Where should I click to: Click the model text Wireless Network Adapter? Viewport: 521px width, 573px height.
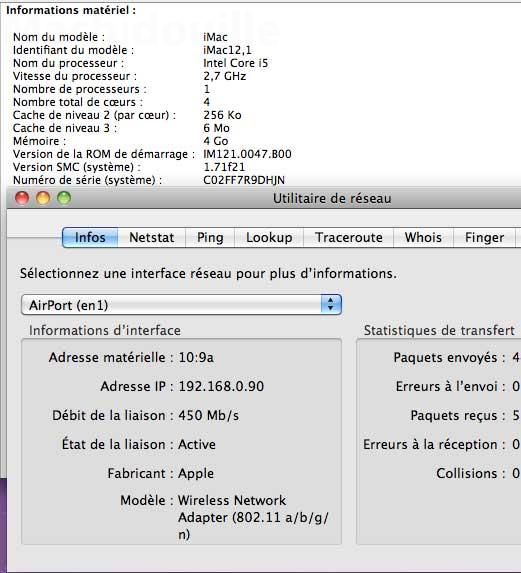tap(253, 517)
